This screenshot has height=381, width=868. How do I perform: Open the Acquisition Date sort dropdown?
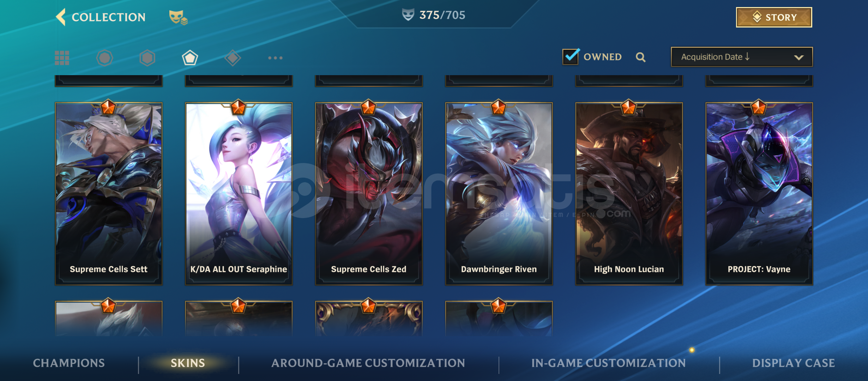click(742, 57)
